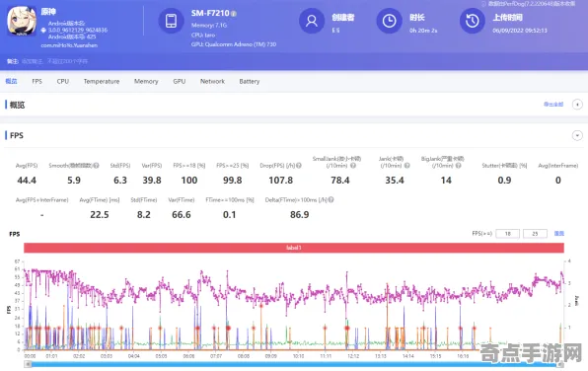This screenshot has width=588, height=371.
Task: Click the blue timeline range slider bar
Action: (294, 364)
